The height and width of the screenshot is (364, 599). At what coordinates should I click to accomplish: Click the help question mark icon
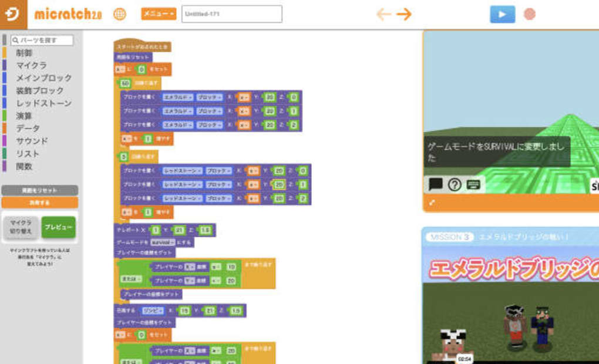point(455,184)
